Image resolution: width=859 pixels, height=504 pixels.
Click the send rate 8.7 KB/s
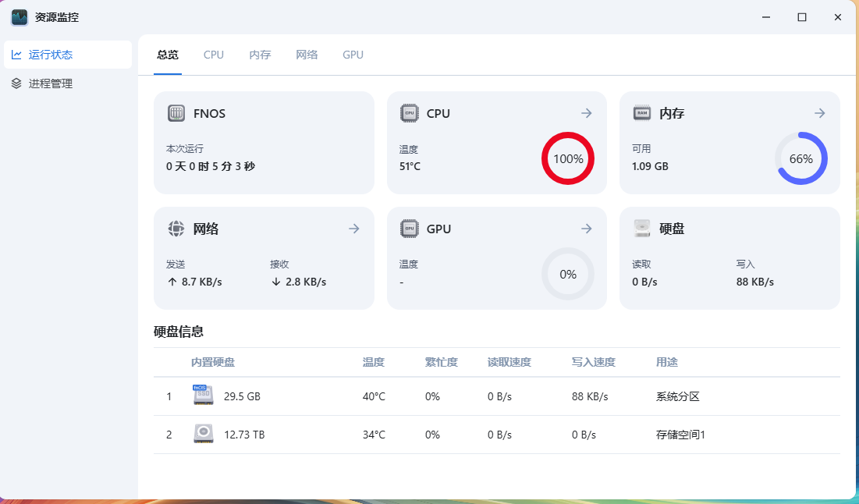201,282
